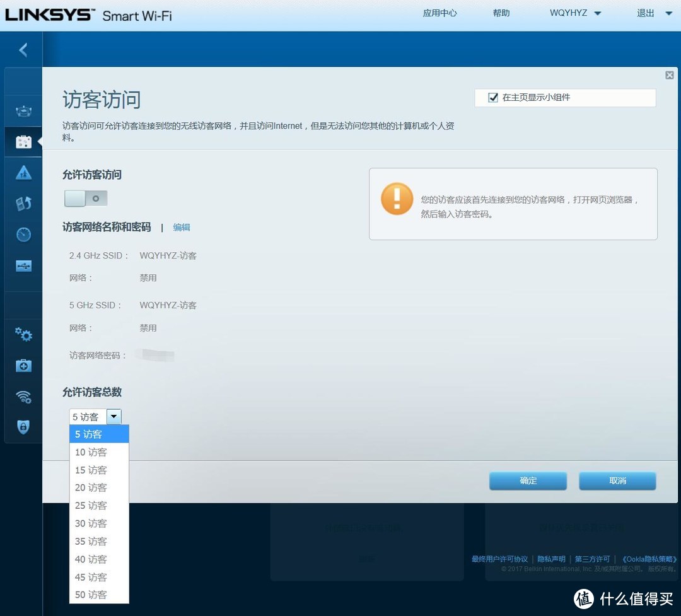Click the 确定 button
The width and height of the screenshot is (681, 616).
[x=528, y=480]
